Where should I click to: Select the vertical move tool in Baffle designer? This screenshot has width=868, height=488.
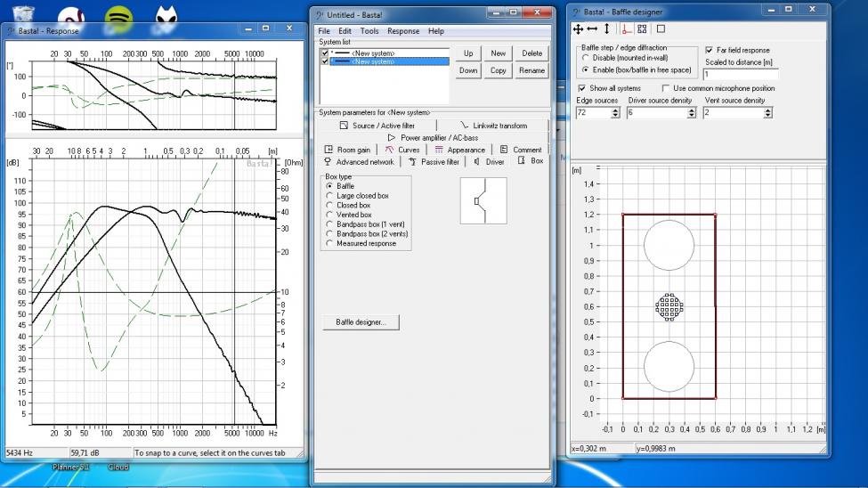point(607,28)
